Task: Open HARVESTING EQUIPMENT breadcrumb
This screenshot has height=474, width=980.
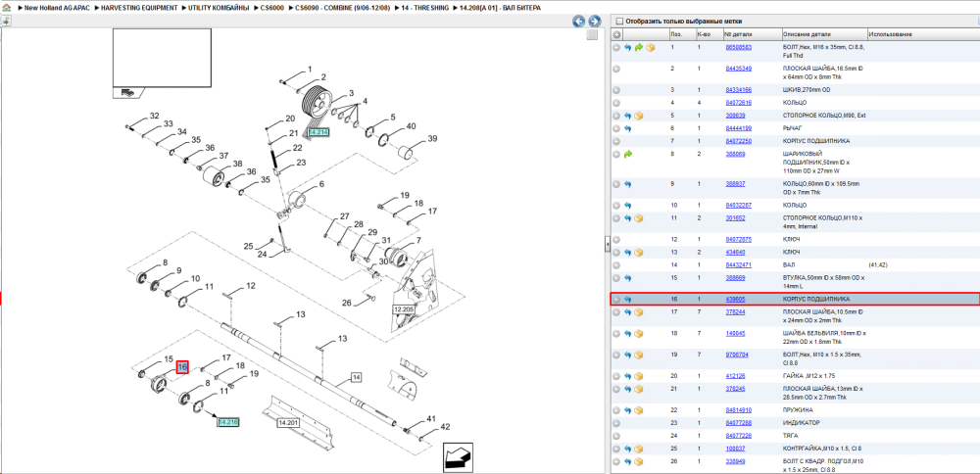Action: pos(139,8)
